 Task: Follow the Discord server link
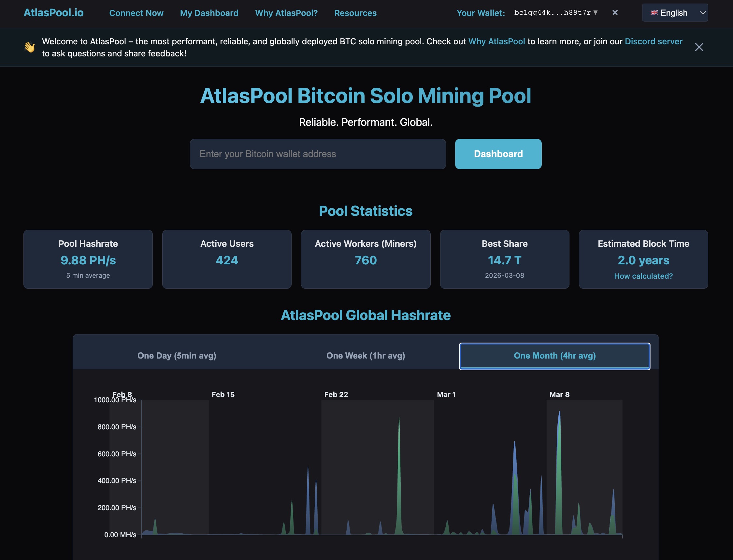click(653, 41)
